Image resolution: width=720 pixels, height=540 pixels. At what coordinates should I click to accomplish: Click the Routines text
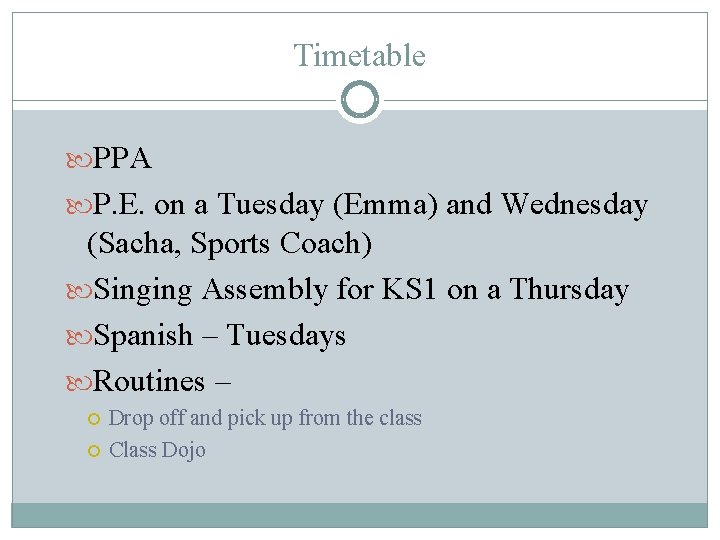coord(148,381)
